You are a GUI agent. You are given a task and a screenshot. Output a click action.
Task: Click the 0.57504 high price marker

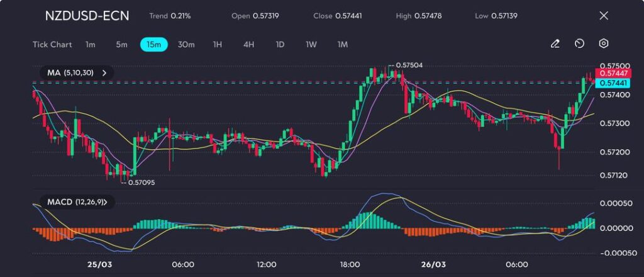tap(409, 65)
